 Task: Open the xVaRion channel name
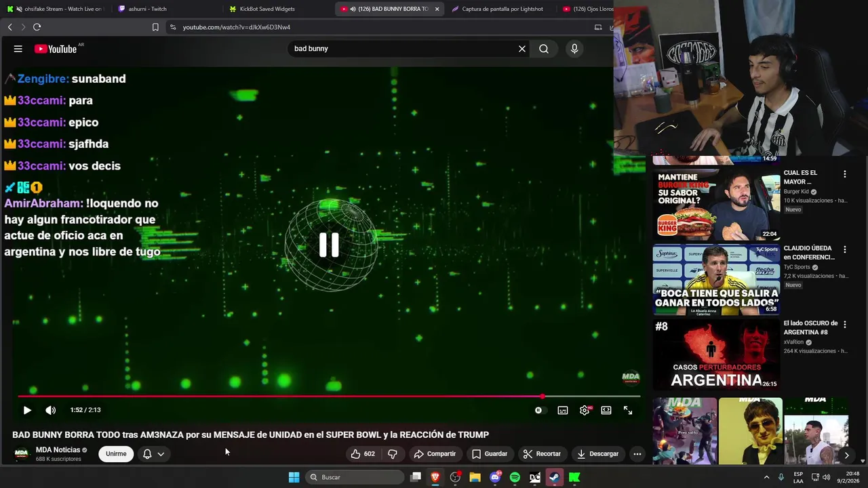793,342
